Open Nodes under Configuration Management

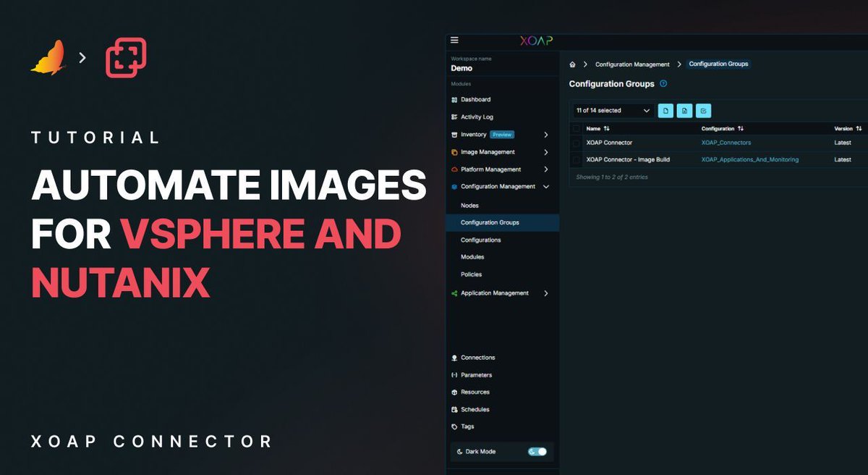(470, 205)
